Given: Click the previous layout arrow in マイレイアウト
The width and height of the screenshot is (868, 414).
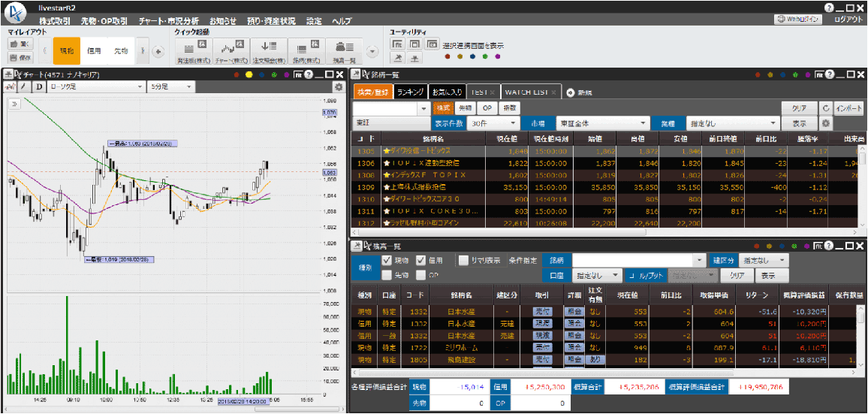Looking at the screenshot, I should click(44, 51).
